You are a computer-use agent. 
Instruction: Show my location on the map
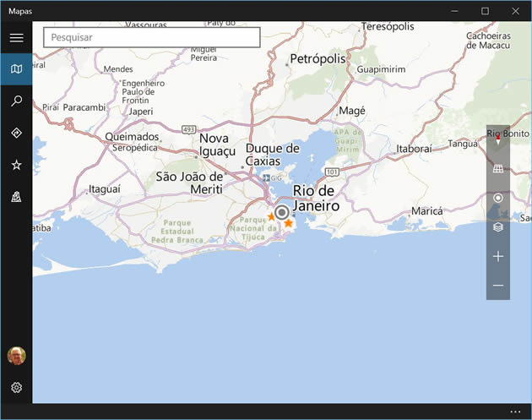click(497, 198)
